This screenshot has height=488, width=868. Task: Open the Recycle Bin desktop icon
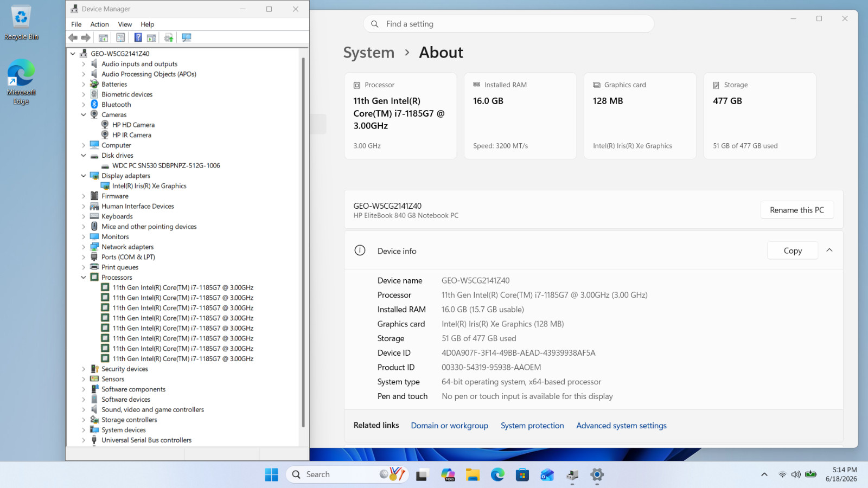click(21, 23)
